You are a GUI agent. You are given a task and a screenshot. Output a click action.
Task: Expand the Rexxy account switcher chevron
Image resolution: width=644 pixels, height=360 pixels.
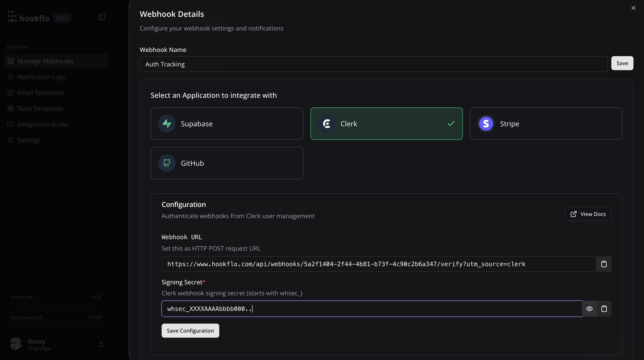pos(101,345)
